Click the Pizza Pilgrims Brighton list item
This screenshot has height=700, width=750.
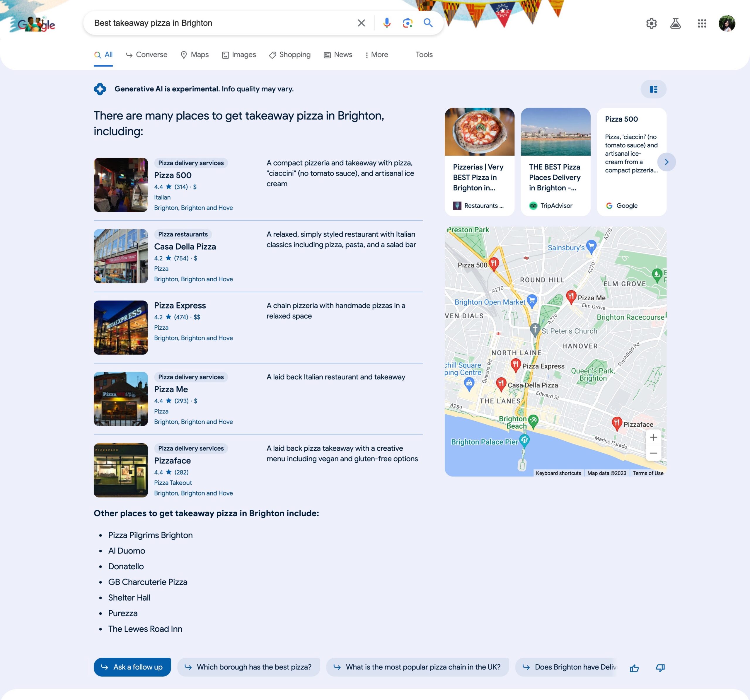click(x=150, y=535)
